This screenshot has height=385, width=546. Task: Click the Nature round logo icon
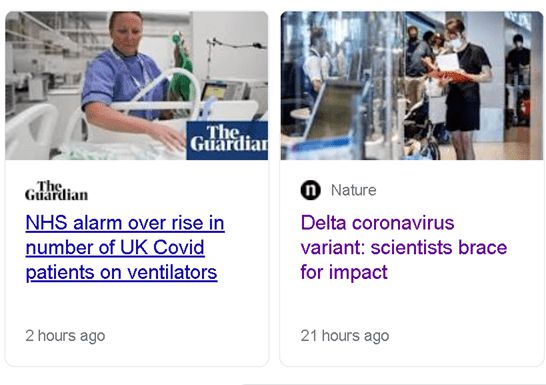[x=310, y=190]
